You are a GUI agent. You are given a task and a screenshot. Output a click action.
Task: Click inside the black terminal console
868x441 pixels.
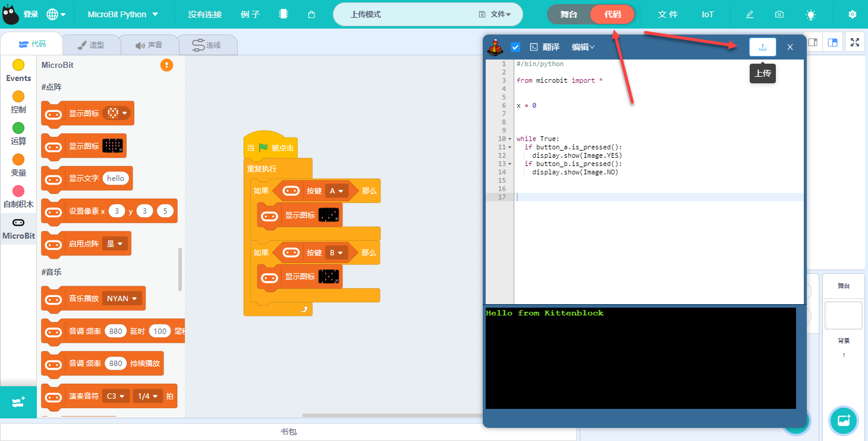point(640,358)
